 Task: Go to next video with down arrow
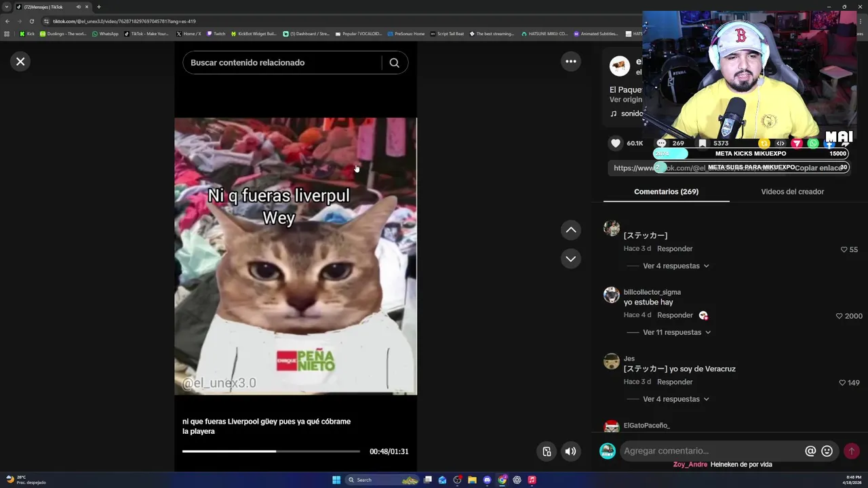[x=571, y=259]
